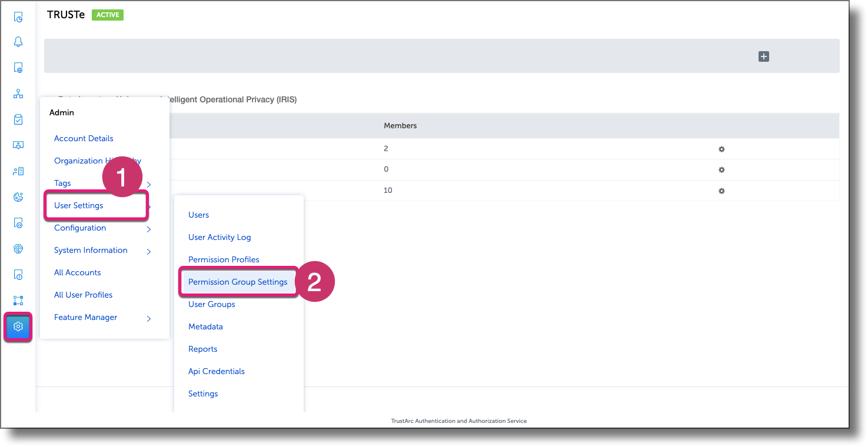The width and height of the screenshot is (868, 447).
Task: Click the Account Details link
Action: [x=84, y=138]
